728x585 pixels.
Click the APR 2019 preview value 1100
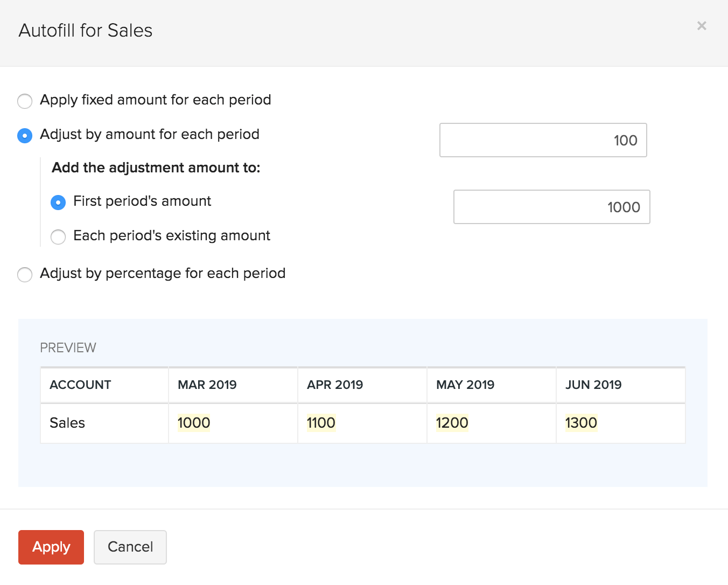click(321, 423)
